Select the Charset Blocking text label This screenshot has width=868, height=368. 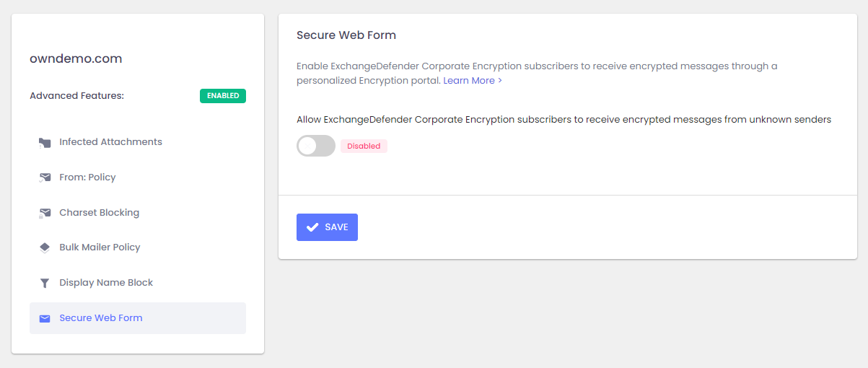99,213
